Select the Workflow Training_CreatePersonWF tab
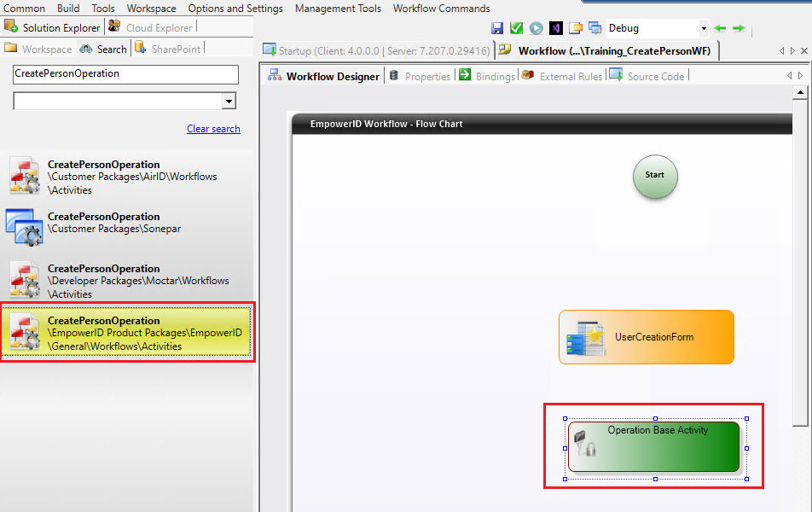Viewport: 812px width, 512px height. [x=607, y=50]
